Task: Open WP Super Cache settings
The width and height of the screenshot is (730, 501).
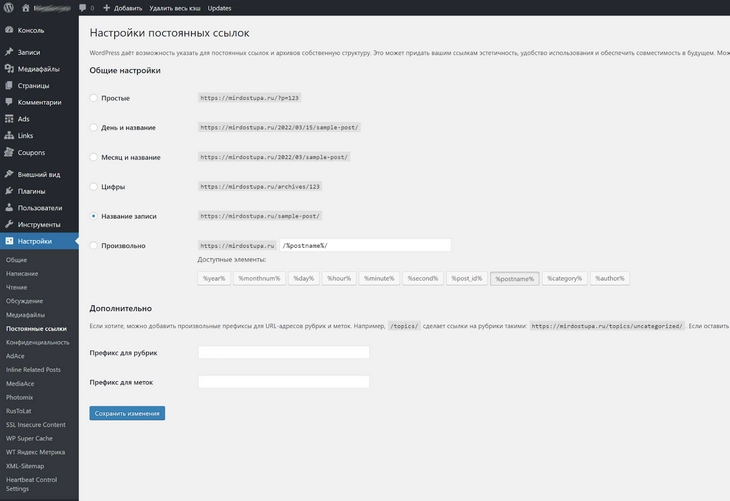Action: (29, 439)
